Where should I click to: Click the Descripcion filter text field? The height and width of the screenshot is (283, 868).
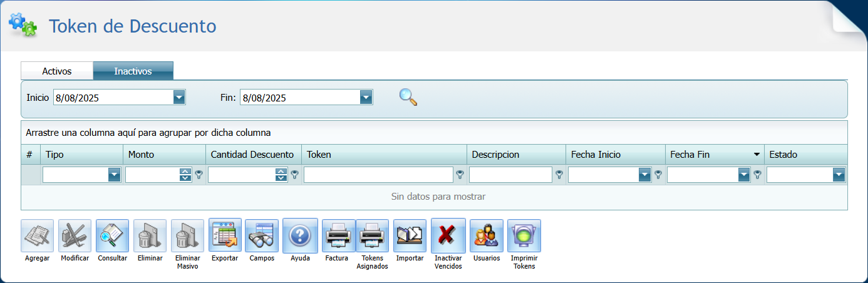[x=510, y=175]
